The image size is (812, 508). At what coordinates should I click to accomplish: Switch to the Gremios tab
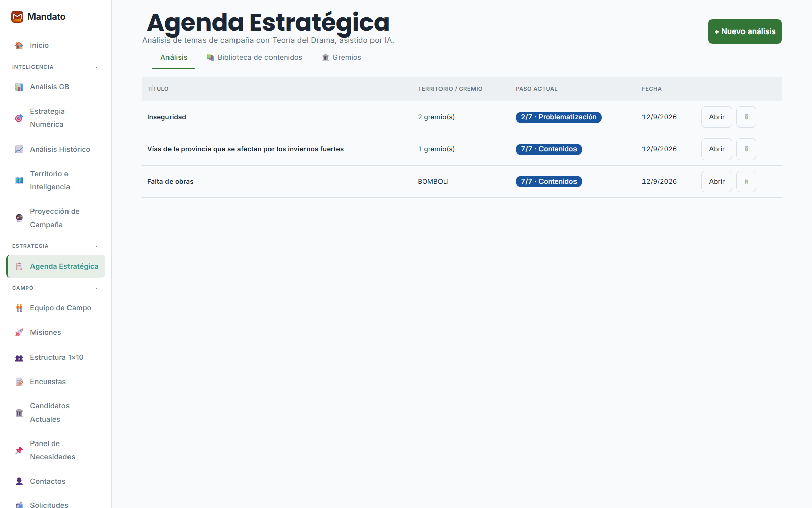(342, 58)
